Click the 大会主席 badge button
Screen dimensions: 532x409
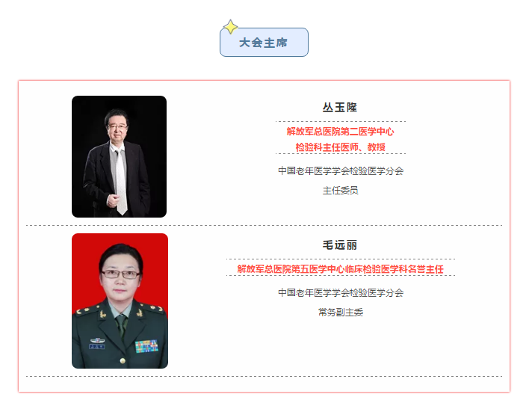(264, 42)
